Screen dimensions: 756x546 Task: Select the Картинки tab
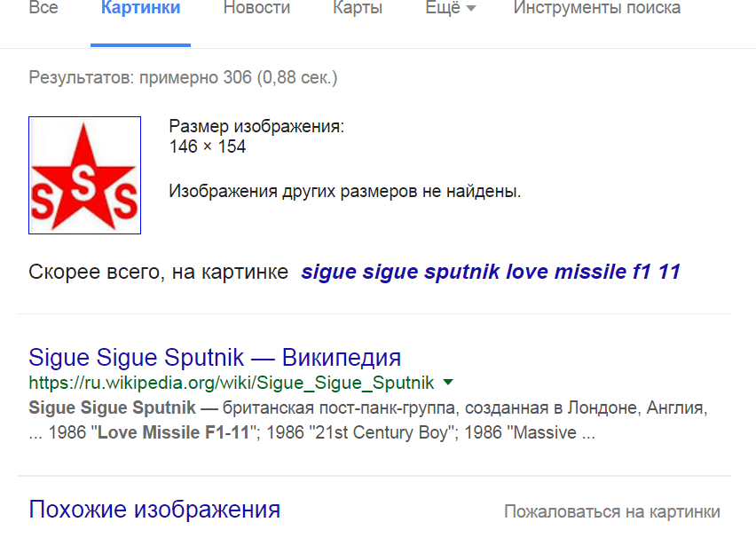tap(140, 8)
